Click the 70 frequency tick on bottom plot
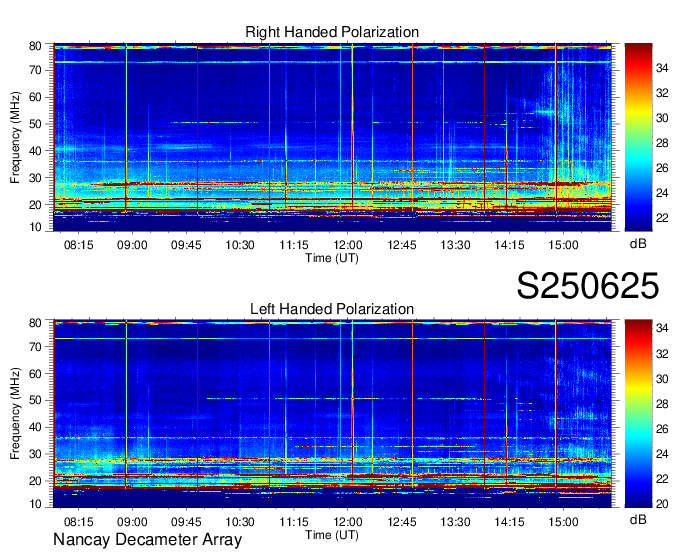680x552 pixels. pos(35,347)
